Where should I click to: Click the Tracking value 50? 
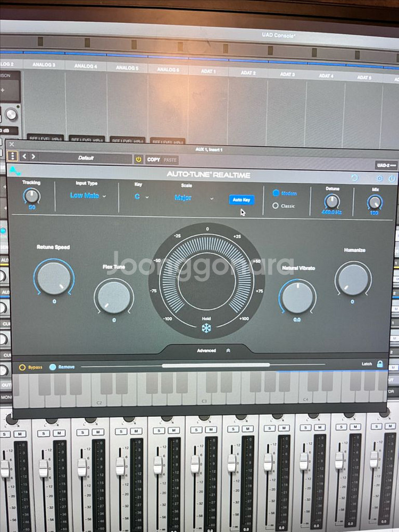click(x=32, y=207)
